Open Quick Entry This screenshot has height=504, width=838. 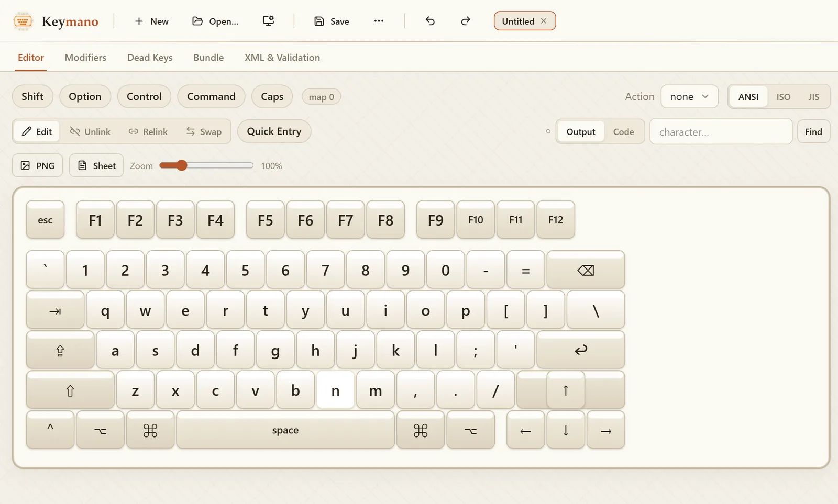(274, 131)
